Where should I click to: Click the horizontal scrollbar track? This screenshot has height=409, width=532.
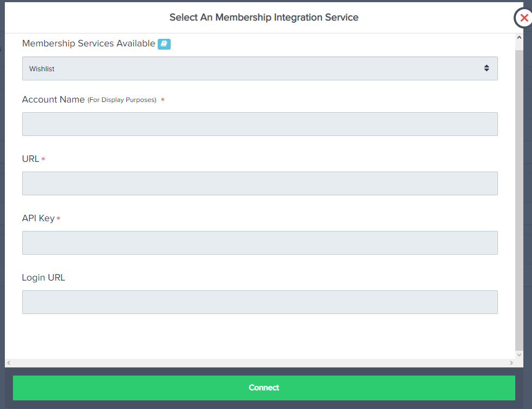pyautogui.click(x=259, y=363)
